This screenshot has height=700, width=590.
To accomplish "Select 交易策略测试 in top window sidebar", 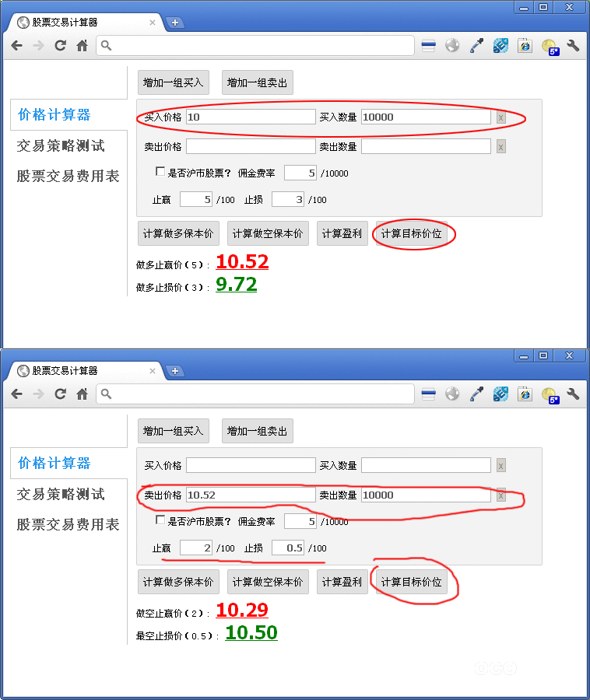I will (61, 145).
